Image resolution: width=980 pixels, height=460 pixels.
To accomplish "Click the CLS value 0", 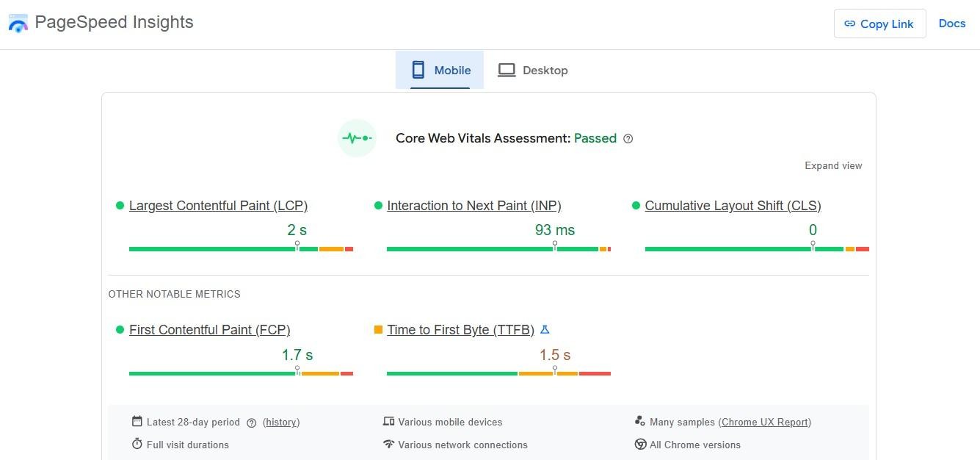I will tap(813, 230).
